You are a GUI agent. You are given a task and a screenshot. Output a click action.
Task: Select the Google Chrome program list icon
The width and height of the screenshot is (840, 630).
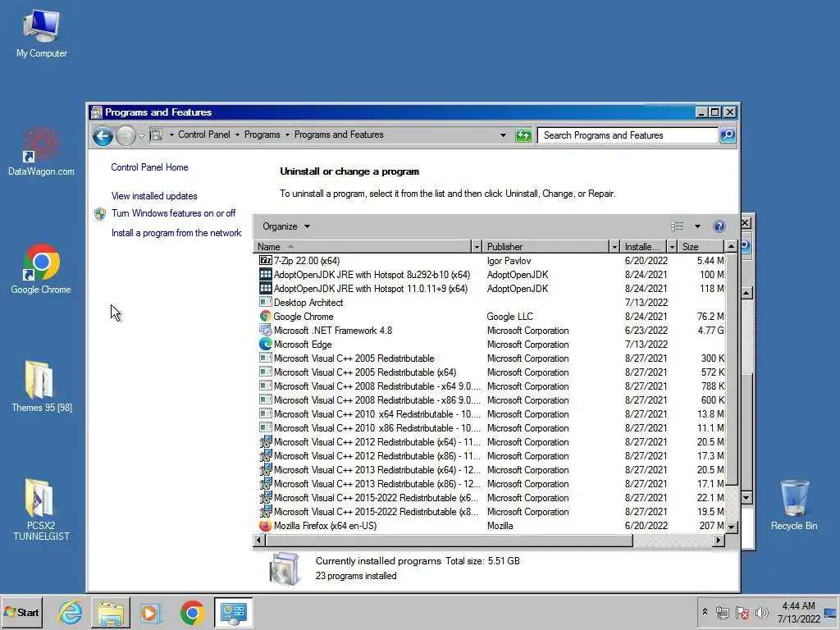(265, 316)
